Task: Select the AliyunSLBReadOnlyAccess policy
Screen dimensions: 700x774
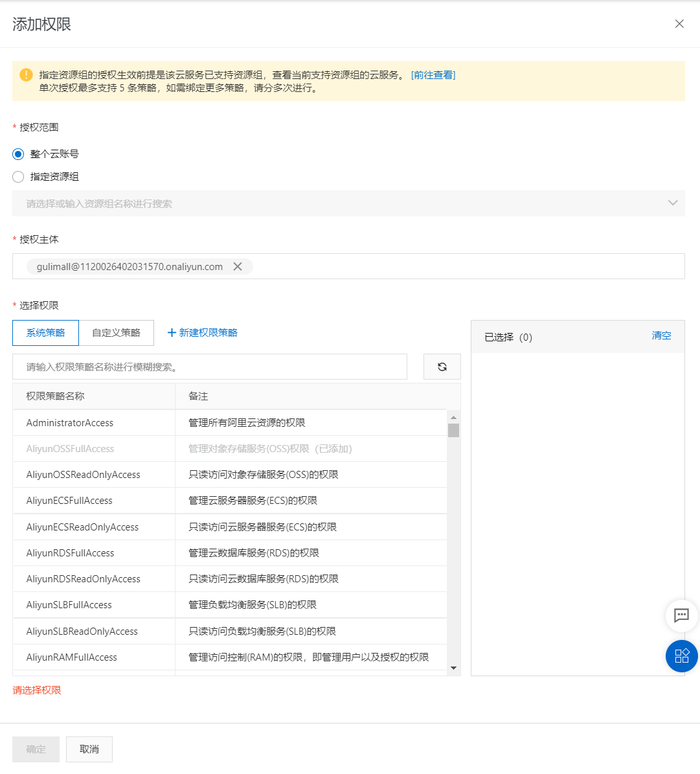Action: point(229,631)
